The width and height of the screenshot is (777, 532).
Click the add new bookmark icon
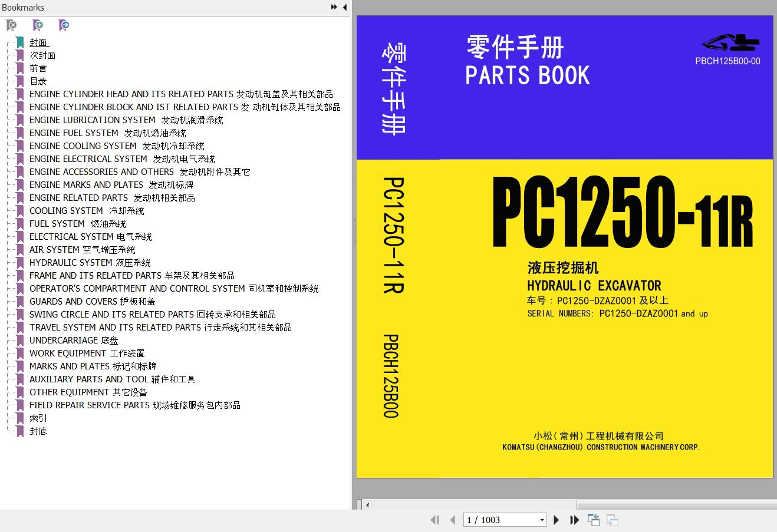coord(38,25)
